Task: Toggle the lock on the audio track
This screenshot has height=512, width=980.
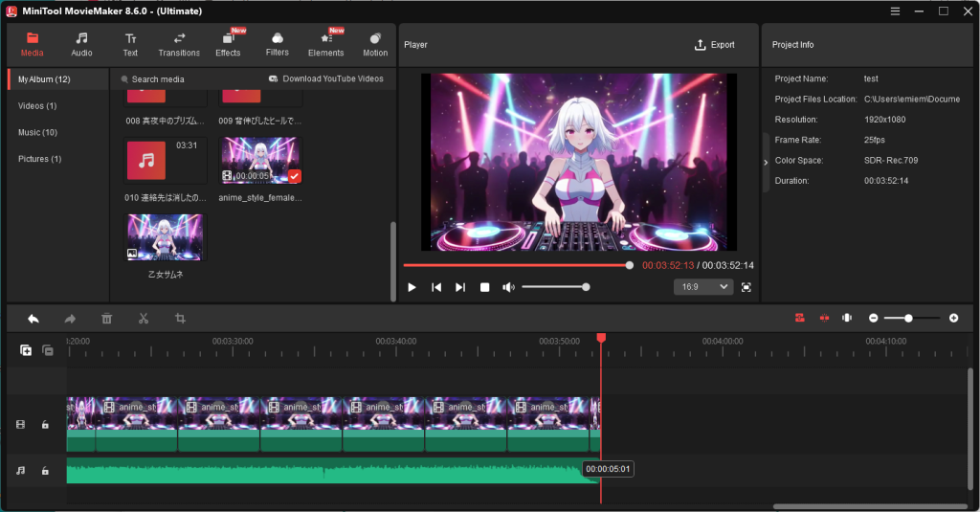Action: (45, 471)
